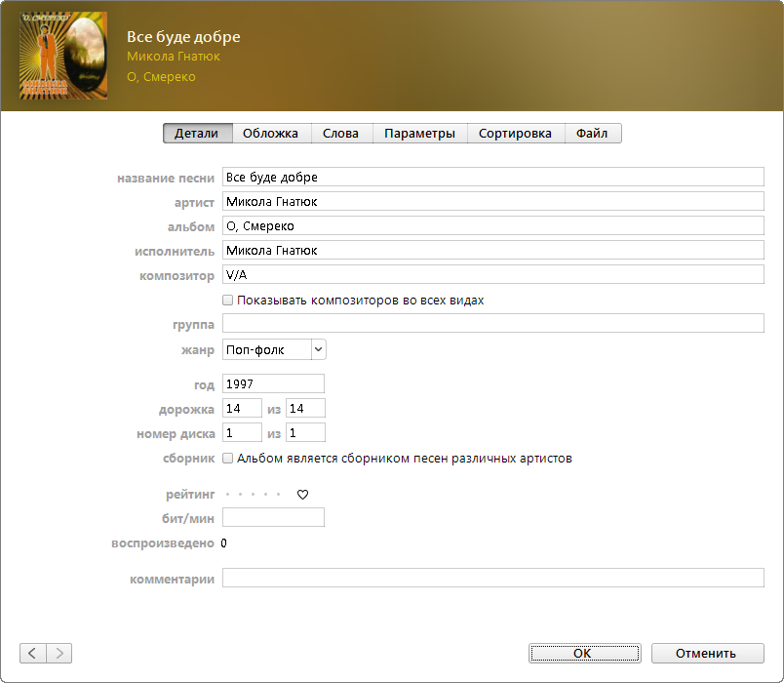Open the genre dropdown arrow
Image resolution: width=784 pixels, height=683 pixels.
(318, 349)
